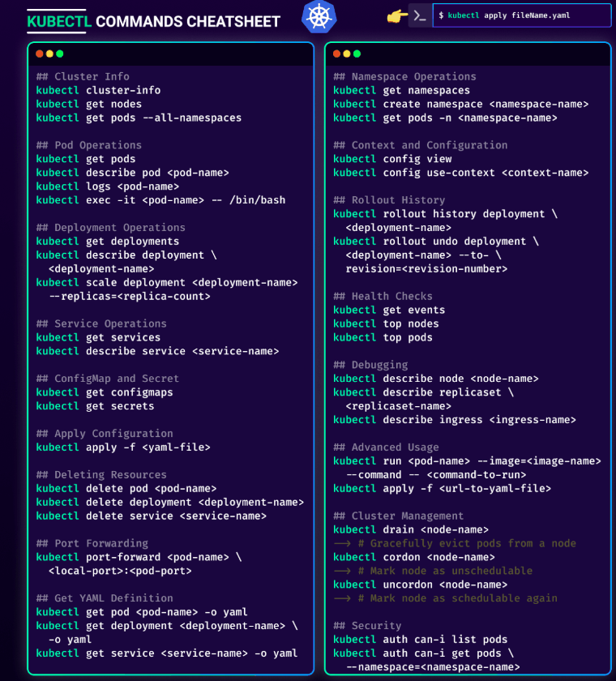Select the 'kubectl exec -it' /bin/bash line
616x681 pixels.
coord(160,200)
